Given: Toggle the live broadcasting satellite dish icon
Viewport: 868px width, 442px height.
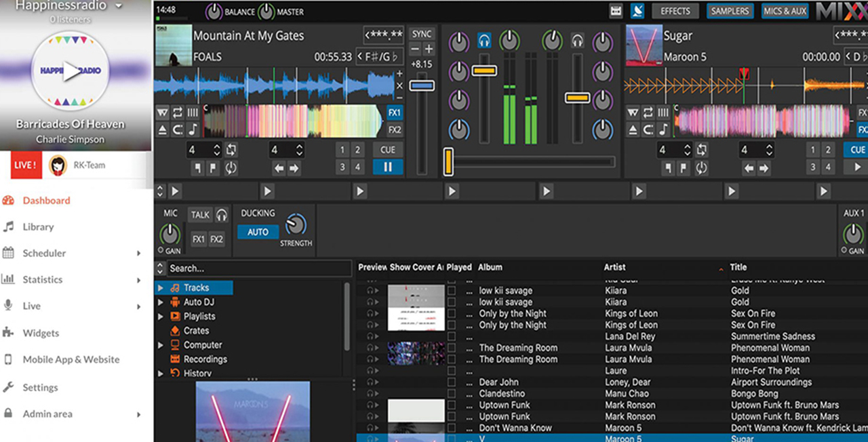Looking at the screenshot, I should pos(637,11).
